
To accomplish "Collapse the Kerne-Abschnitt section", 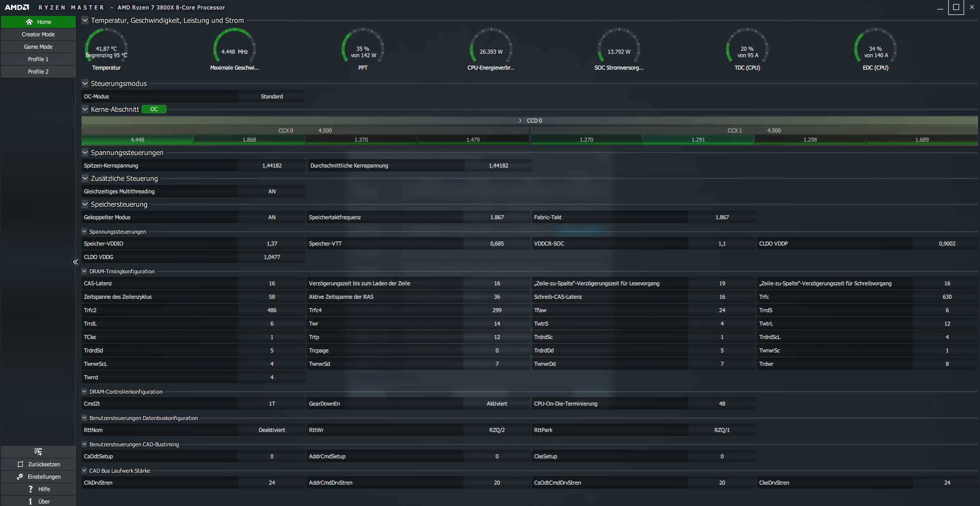I will [85, 109].
